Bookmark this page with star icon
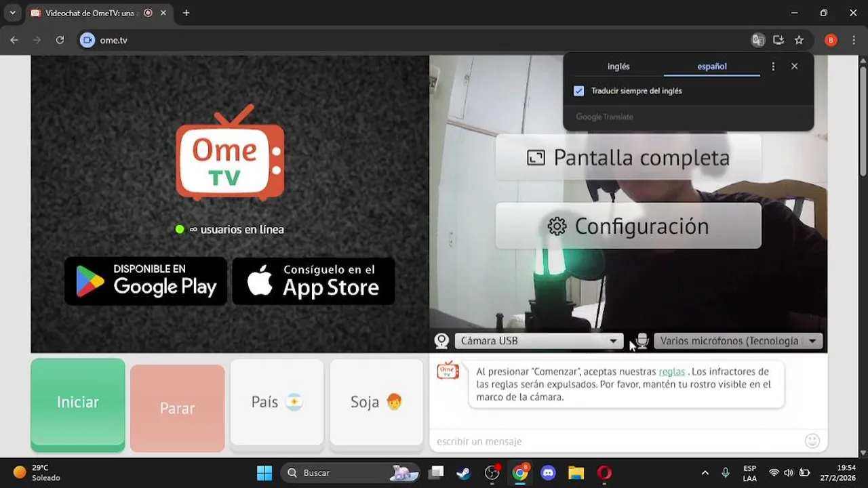Screen dimensions: 868x488 [x=799, y=40]
